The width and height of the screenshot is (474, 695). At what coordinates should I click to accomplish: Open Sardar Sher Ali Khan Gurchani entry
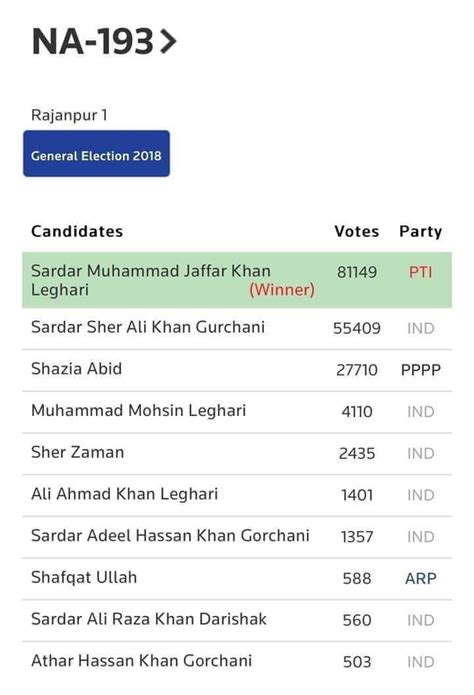tap(237, 328)
